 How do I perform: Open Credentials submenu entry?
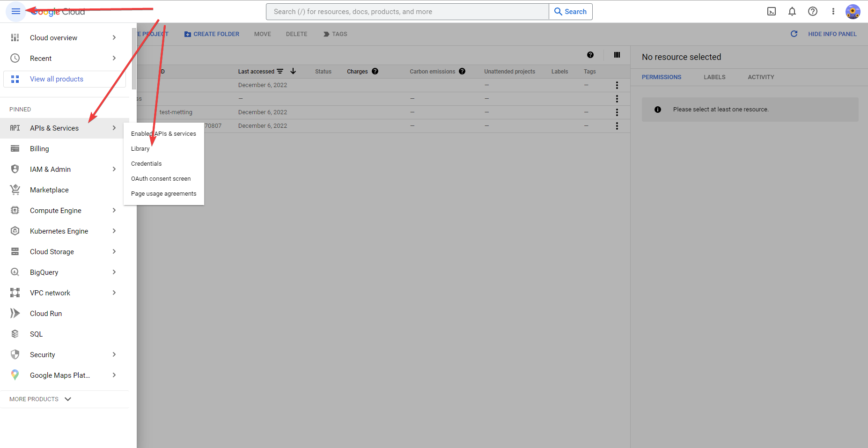(x=163, y=164)
